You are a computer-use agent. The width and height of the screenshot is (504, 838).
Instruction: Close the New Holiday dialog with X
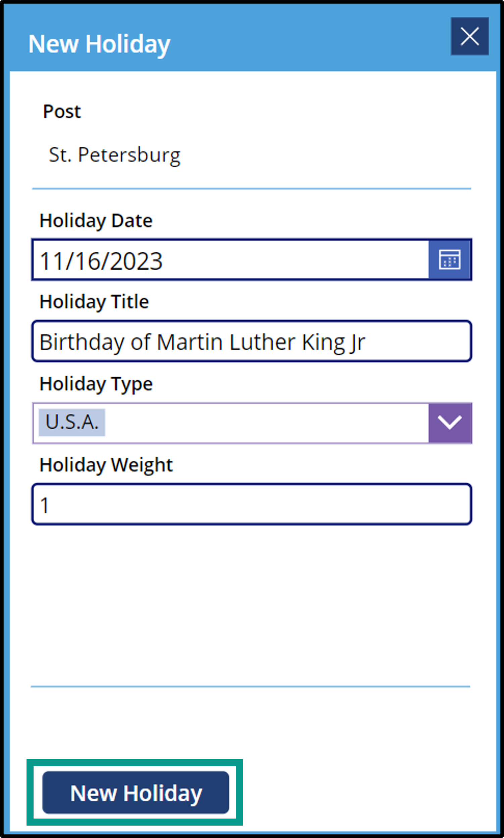[x=470, y=36]
